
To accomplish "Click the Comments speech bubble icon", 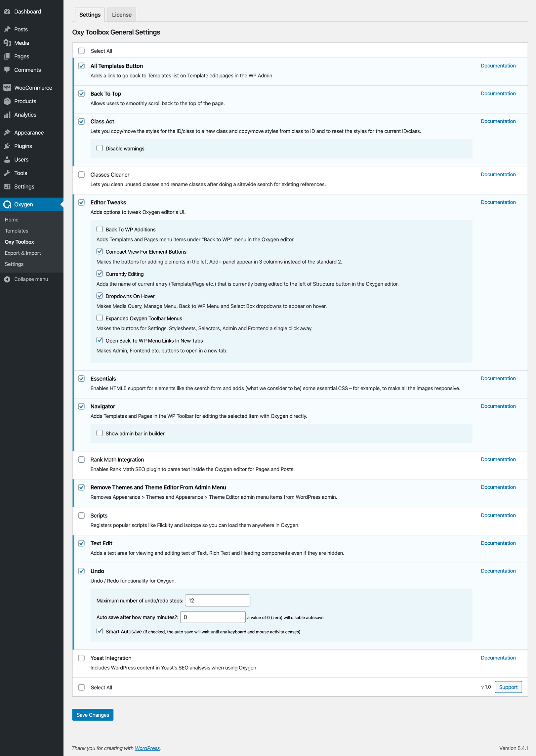I will (7, 70).
